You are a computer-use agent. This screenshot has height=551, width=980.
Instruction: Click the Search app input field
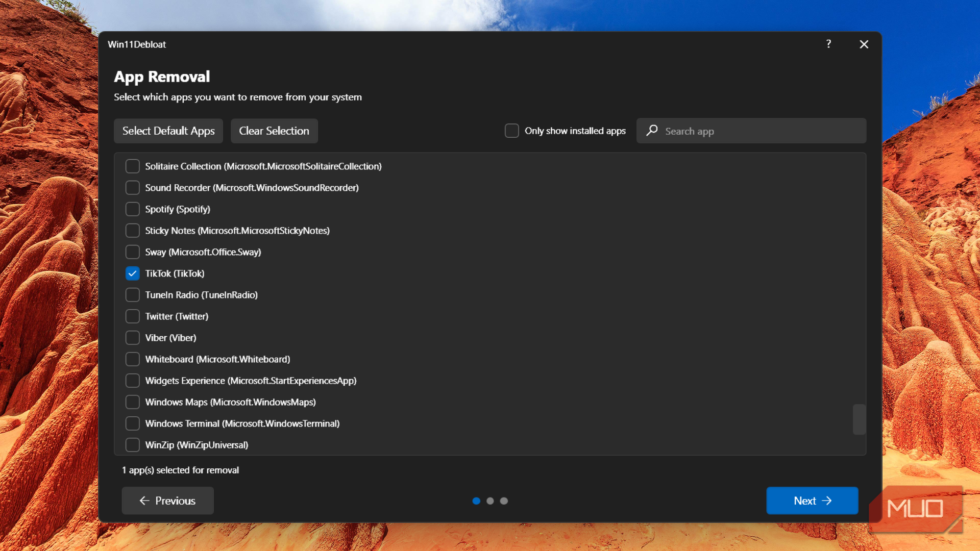751,131
